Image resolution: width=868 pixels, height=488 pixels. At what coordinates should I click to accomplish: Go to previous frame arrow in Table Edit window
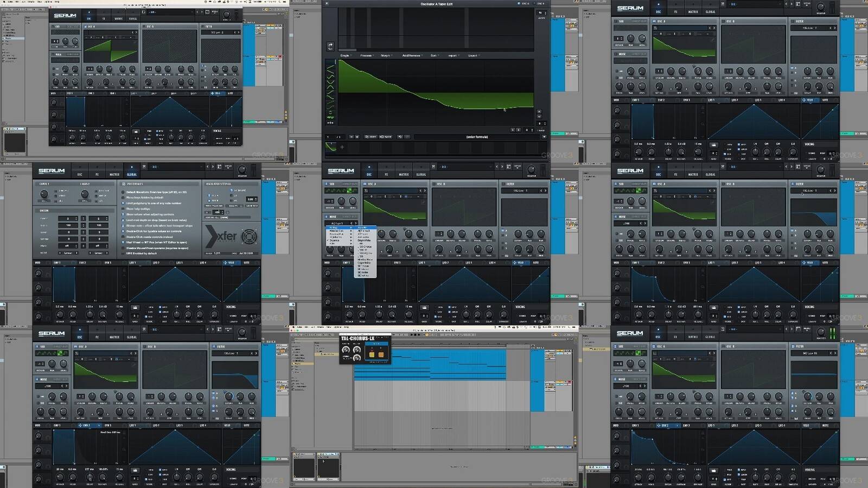tap(513, 130)
